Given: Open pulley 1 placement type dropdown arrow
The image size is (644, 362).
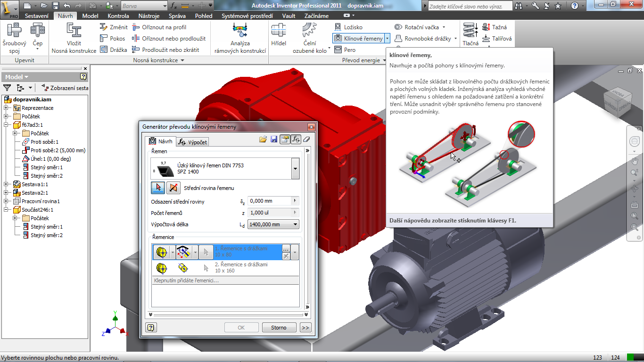Looking at the screenshot, I should click(x=195, y=253).
